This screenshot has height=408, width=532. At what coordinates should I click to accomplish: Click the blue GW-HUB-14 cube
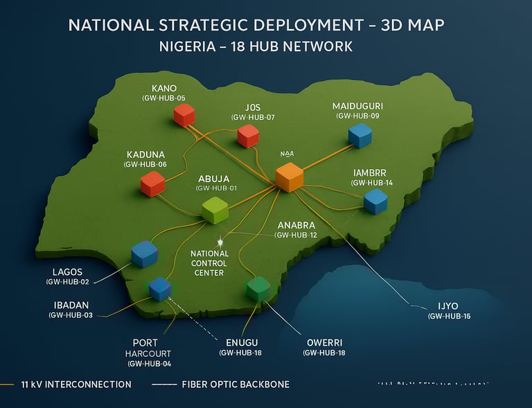pyautogui.click(x=375, y=202)
